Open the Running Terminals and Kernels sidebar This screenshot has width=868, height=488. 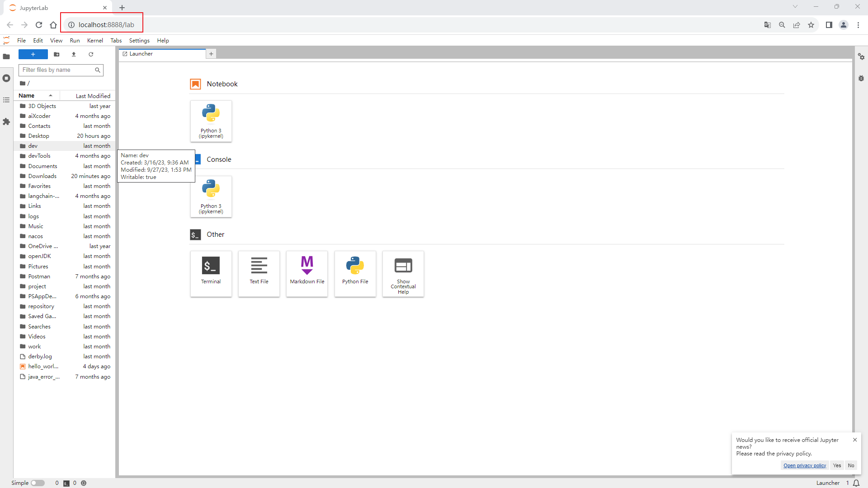(x=6, y=78)
